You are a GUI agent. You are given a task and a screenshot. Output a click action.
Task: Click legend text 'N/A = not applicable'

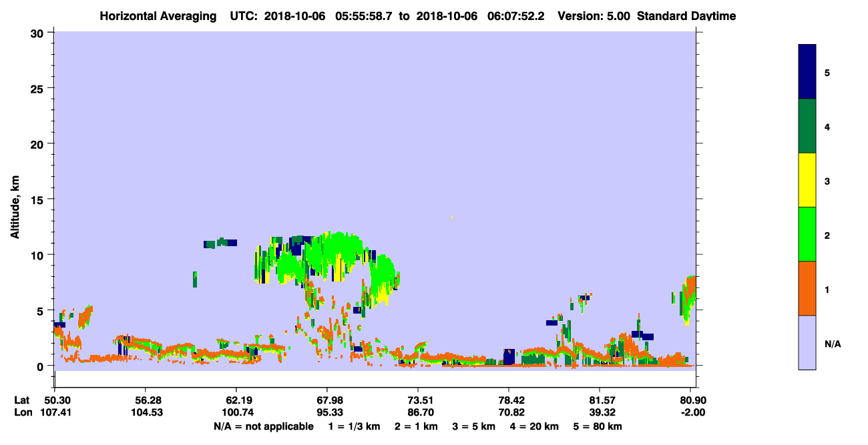264,426
